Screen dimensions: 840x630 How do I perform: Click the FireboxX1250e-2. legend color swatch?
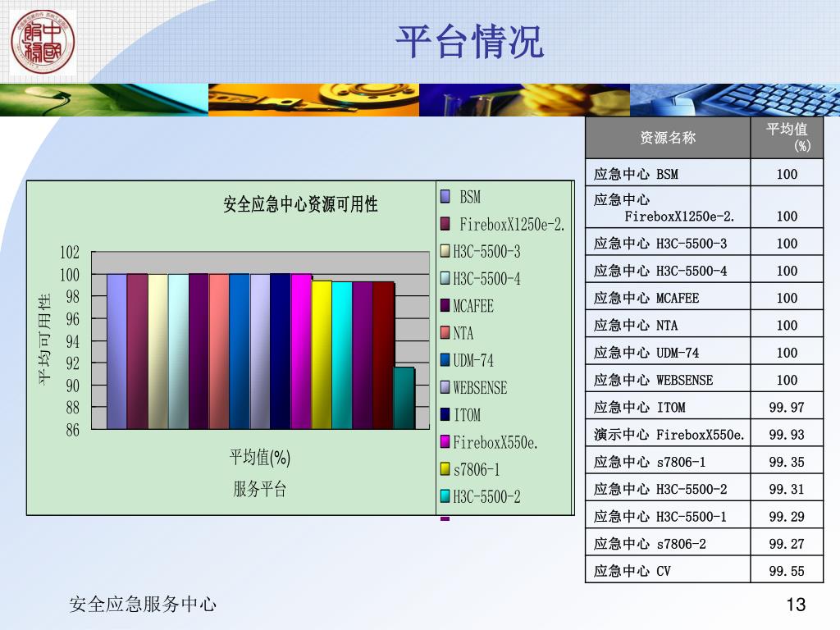click(x=445, y=224)
